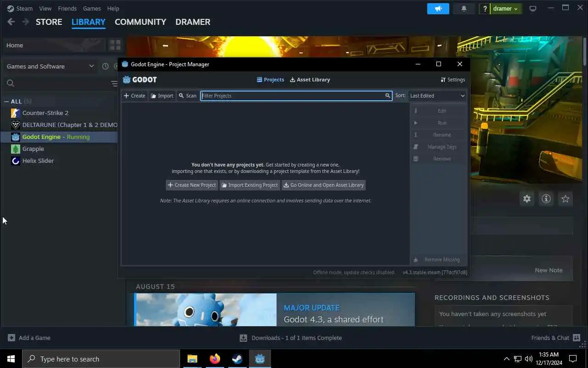
Task: Switch to COMMUNITY tab
Action: coord(140,22)
